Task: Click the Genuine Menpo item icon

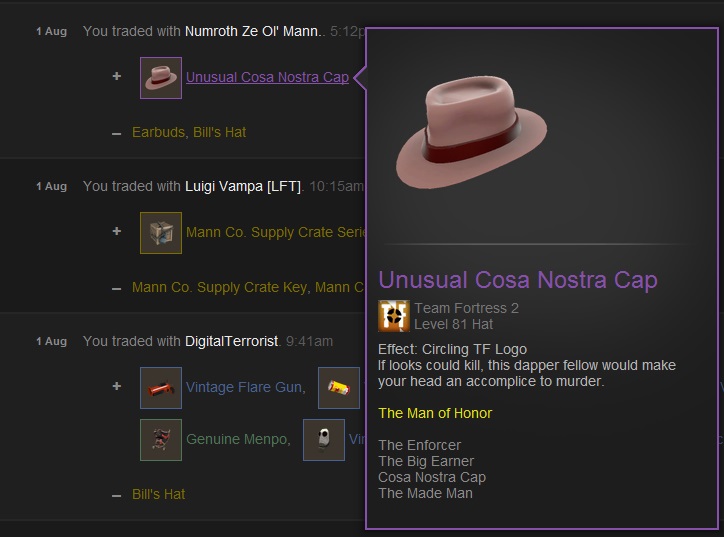Action: 161,440
